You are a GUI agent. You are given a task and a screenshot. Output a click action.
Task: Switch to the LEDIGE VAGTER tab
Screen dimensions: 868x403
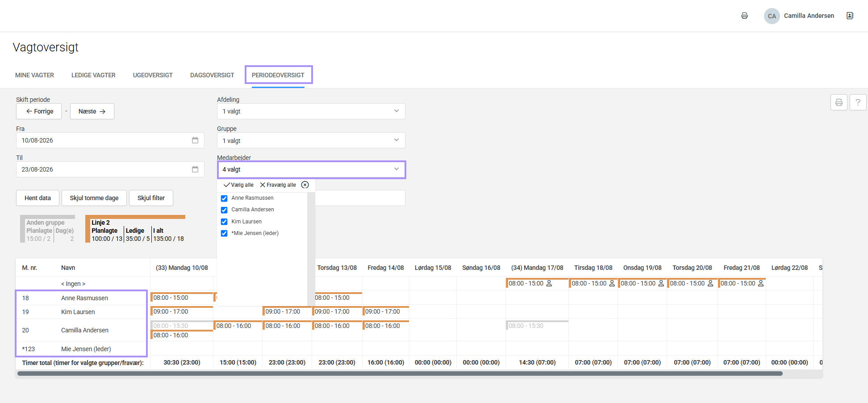(x=93, y=75)
